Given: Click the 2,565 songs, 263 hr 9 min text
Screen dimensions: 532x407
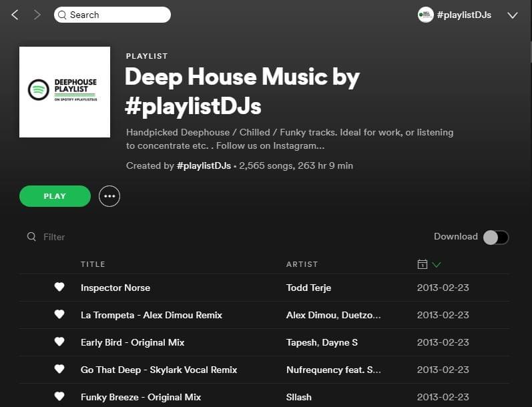Looking at the screenshot, I should (296, 165).
